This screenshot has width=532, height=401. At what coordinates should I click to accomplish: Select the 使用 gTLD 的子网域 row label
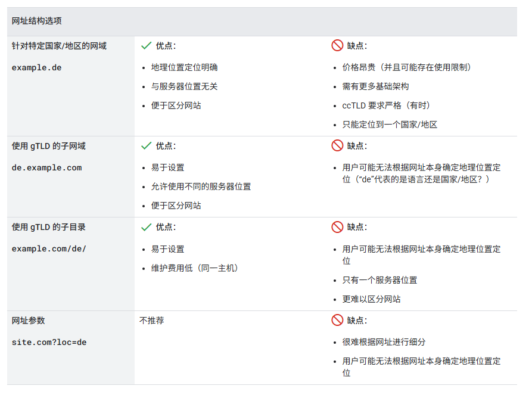tap(47, 145)
